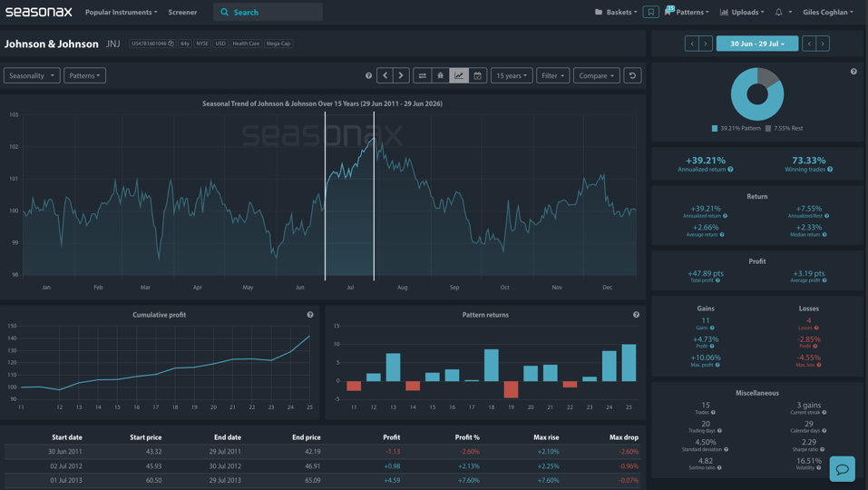Screen dimensions: 868x490
Task: Open the Screener page
Action: [x=182, y=12]
